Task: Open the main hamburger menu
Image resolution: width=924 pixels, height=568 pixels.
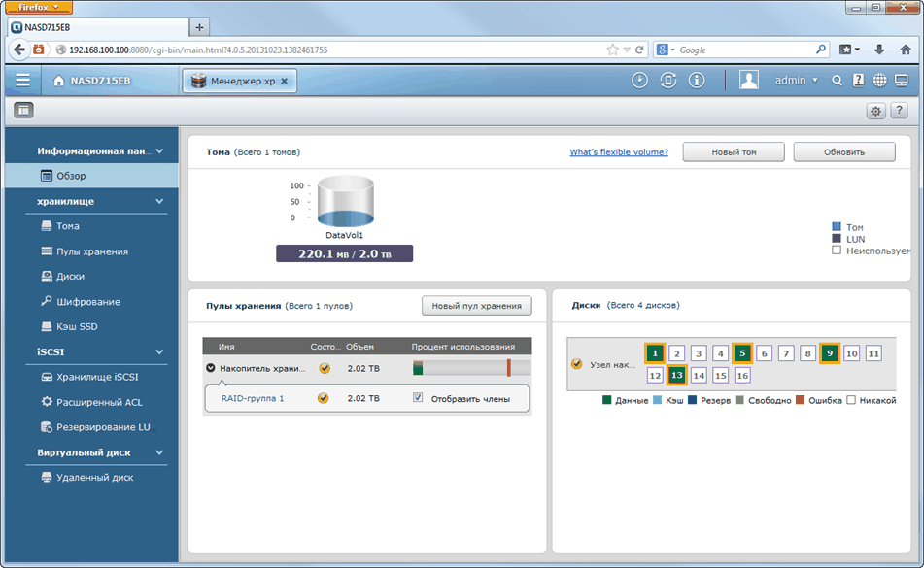Action: tap(22, 81)
